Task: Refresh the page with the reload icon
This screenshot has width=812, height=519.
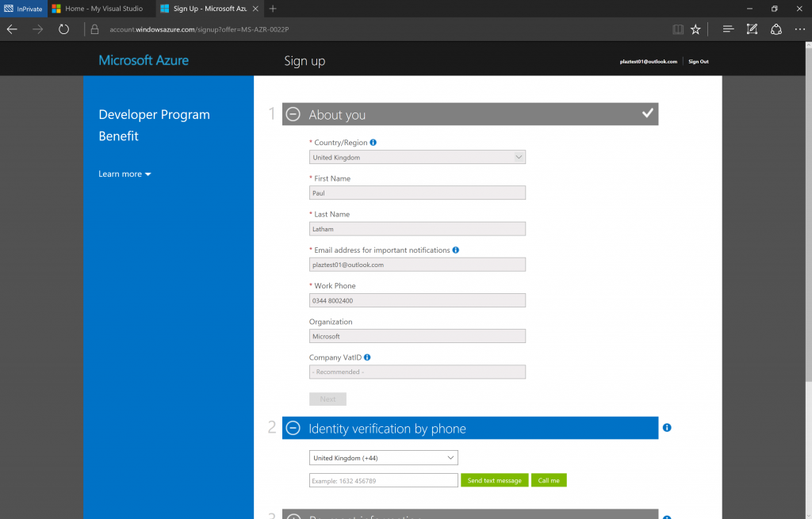Action: [63, 29]
